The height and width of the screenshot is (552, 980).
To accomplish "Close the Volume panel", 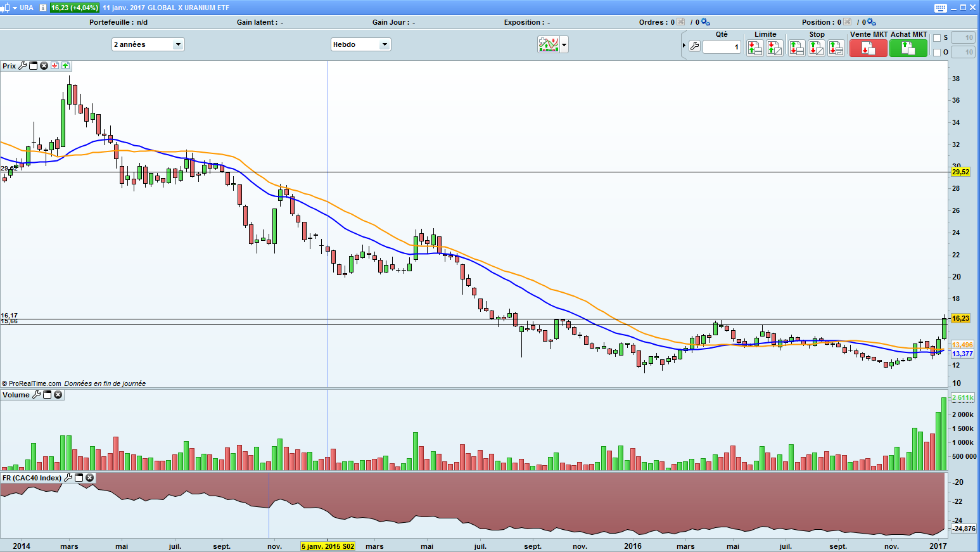I will [58, 395].
